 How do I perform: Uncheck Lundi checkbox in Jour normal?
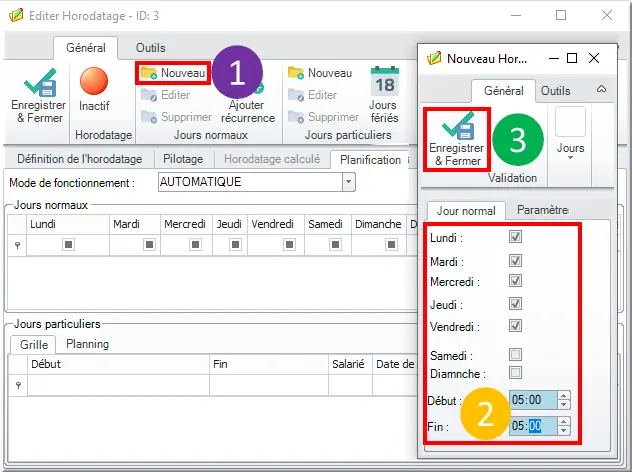coord(515,237)
